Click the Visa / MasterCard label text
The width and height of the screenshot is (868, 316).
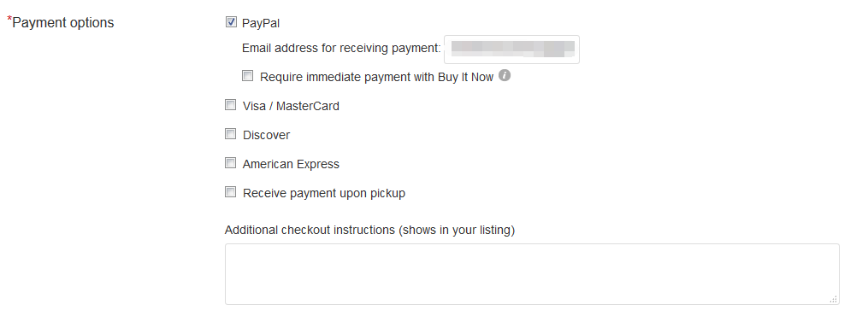(291, 106)
